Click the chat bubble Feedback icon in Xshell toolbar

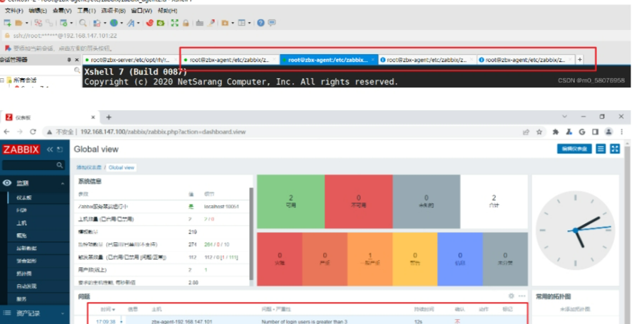coord(272,23)
